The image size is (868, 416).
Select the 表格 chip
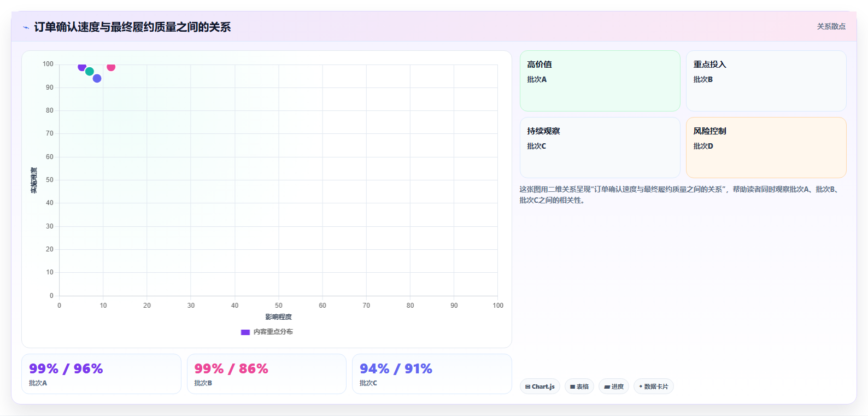tap(579, 386)
